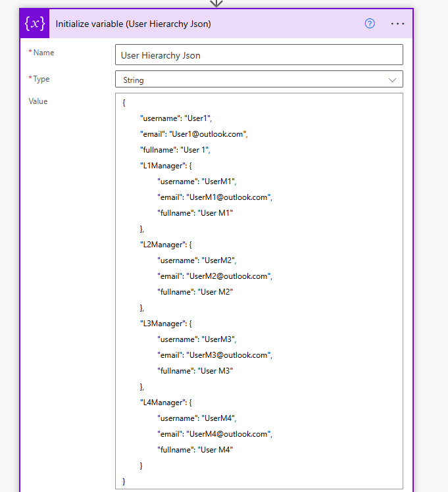Collapse card via Initialize variable title

(x=133, y=24)
